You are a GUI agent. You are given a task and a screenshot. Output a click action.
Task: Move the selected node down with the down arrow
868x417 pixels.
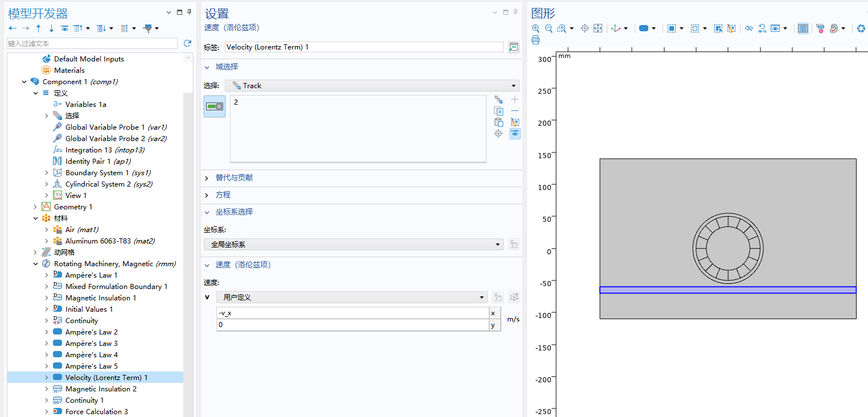(51, 28)
